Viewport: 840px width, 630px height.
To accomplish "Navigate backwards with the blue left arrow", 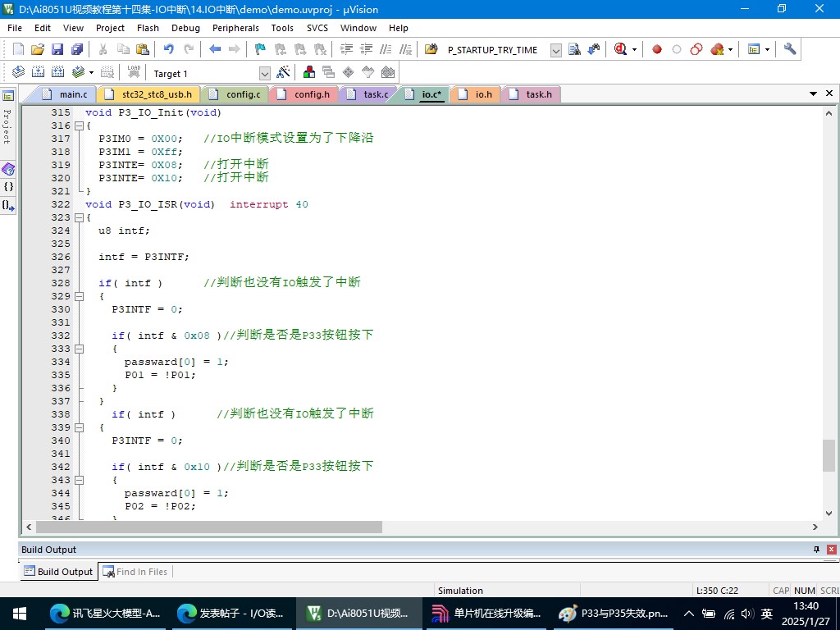I will [x=215, y=50].
